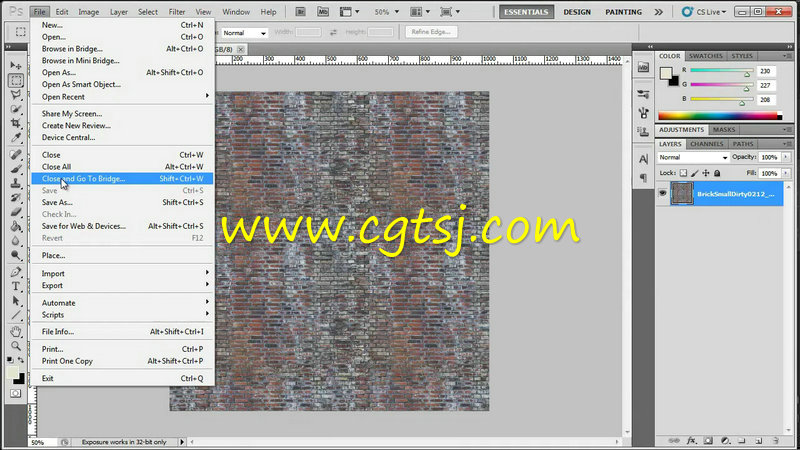The height and width of the screenshot is (450, 800).
Task: Select the Lasso tool
Action: pyautogui.click(x=16, y=94)
